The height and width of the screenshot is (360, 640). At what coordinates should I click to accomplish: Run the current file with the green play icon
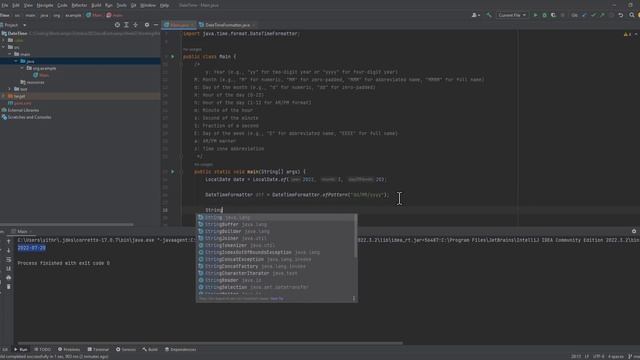536,15
